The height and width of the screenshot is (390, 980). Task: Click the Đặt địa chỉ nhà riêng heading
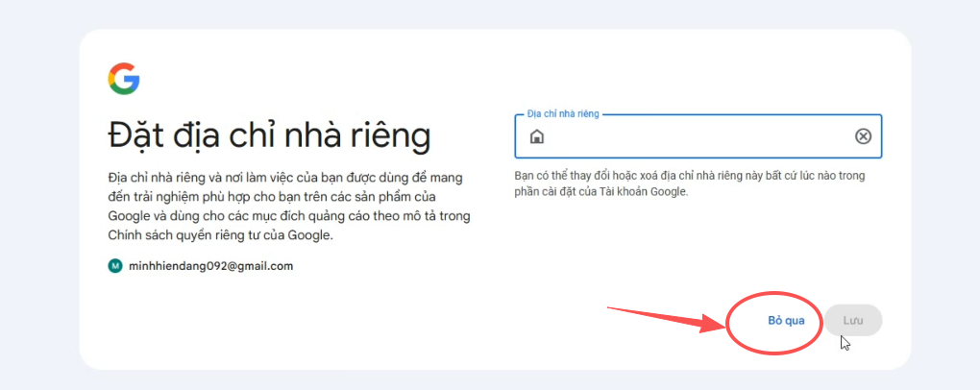point(268,134)
